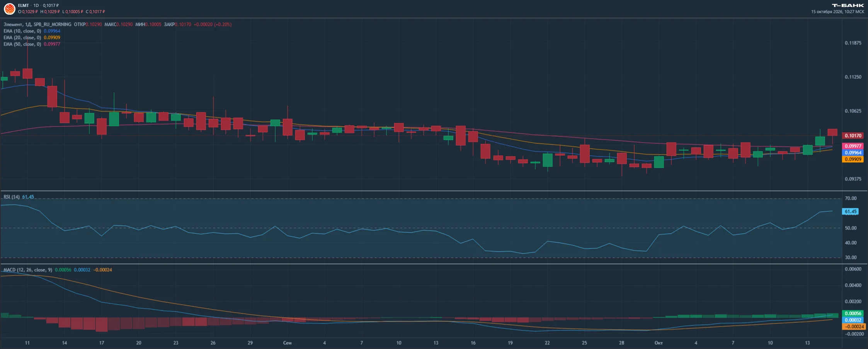
Task: Select the EMA (10, close, 0) legend
Action: coord(22,31)
